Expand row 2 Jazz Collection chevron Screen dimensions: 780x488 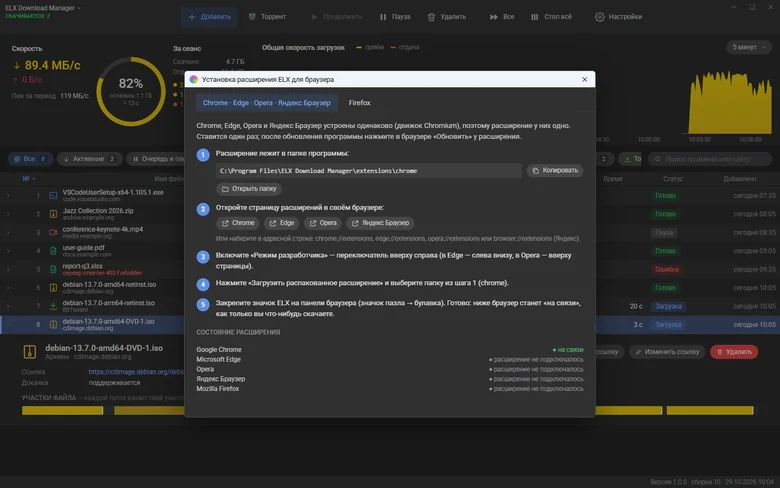pyautogui.click(x=8, y=214)
